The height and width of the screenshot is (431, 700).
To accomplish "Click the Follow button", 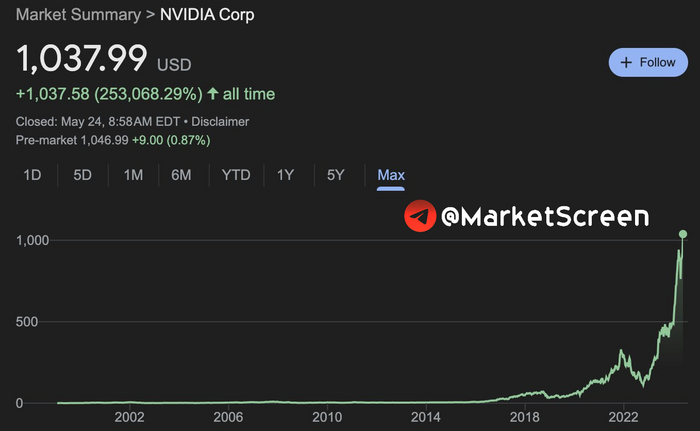I will point(647,62).
